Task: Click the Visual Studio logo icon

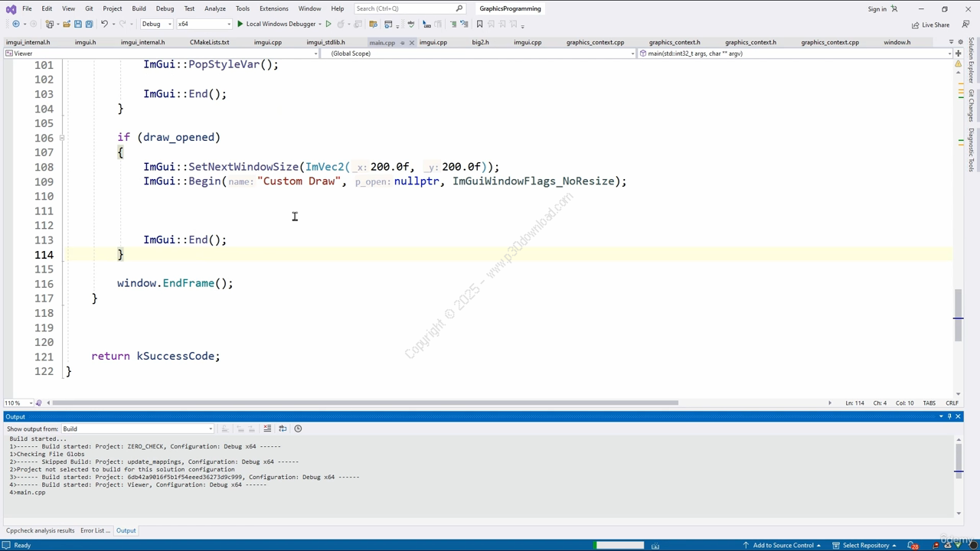Action: click(11, 8)
